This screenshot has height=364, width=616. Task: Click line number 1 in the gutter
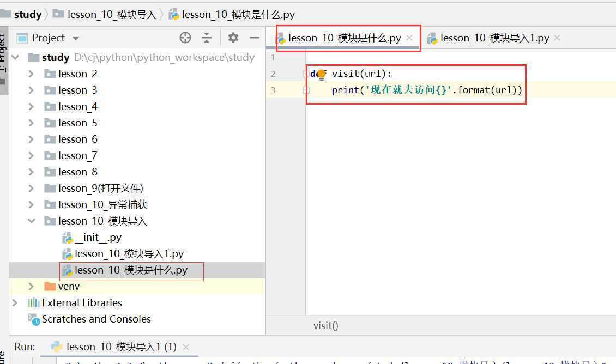[273, 58]
